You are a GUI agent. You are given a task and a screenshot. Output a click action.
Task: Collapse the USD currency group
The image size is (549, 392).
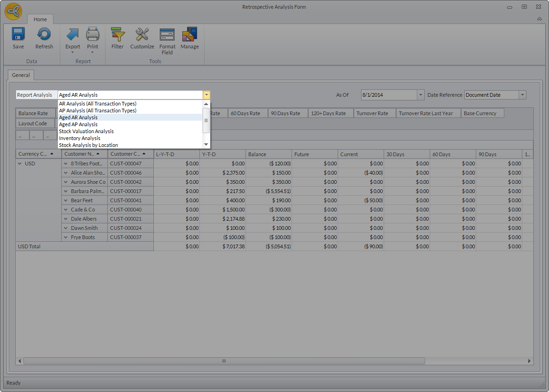coord(20,164)
